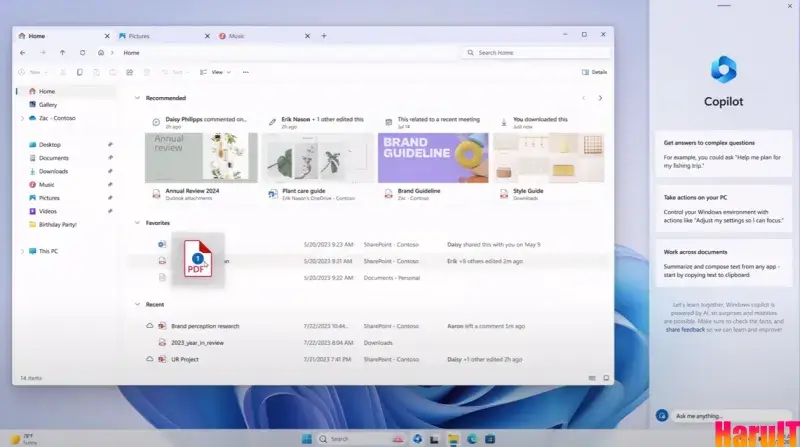Click the Share icon in toolbar
Viewport: 800px width, 447px height.
(130, 72)
